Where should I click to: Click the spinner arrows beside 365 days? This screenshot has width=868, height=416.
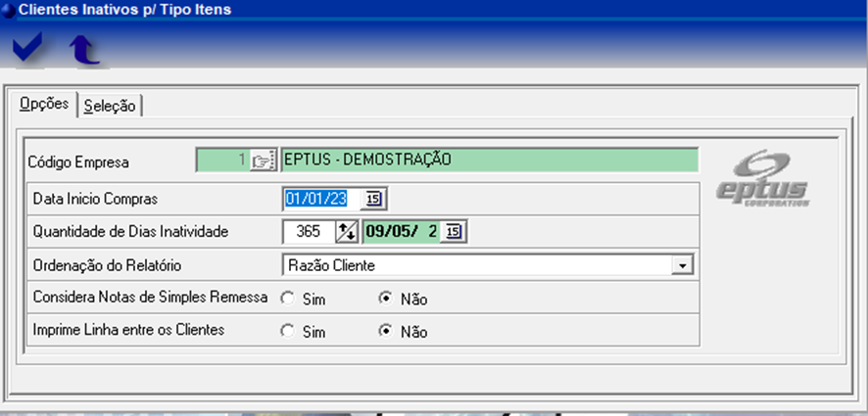pyautogui.click(x=347, y=232)
